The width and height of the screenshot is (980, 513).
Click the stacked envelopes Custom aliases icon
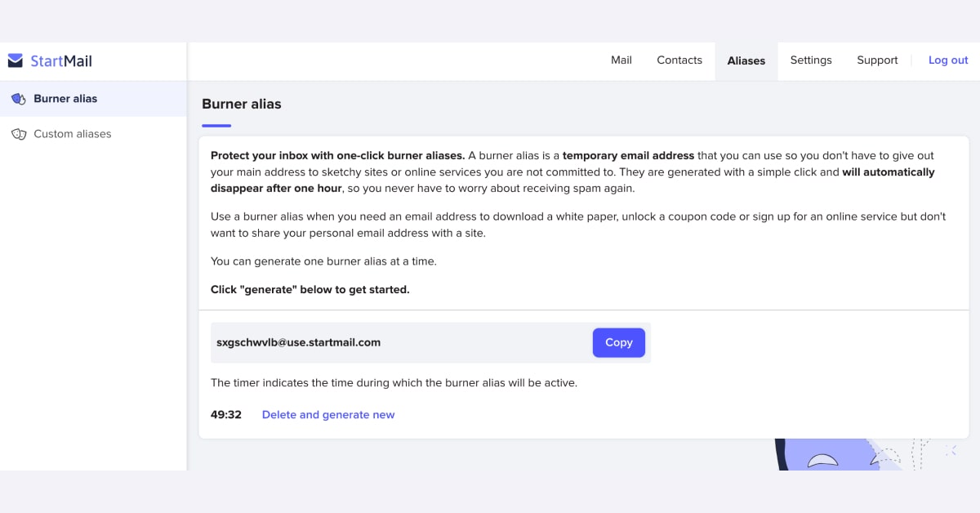[x=20, y=133]
